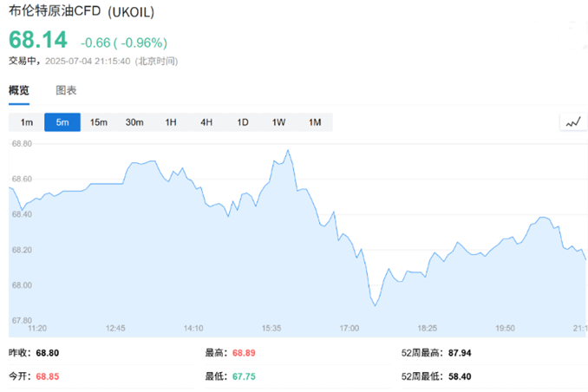Click the 14:10 time axis label
The width and height of the screenshot is (588, 392).
click(193, 328)
